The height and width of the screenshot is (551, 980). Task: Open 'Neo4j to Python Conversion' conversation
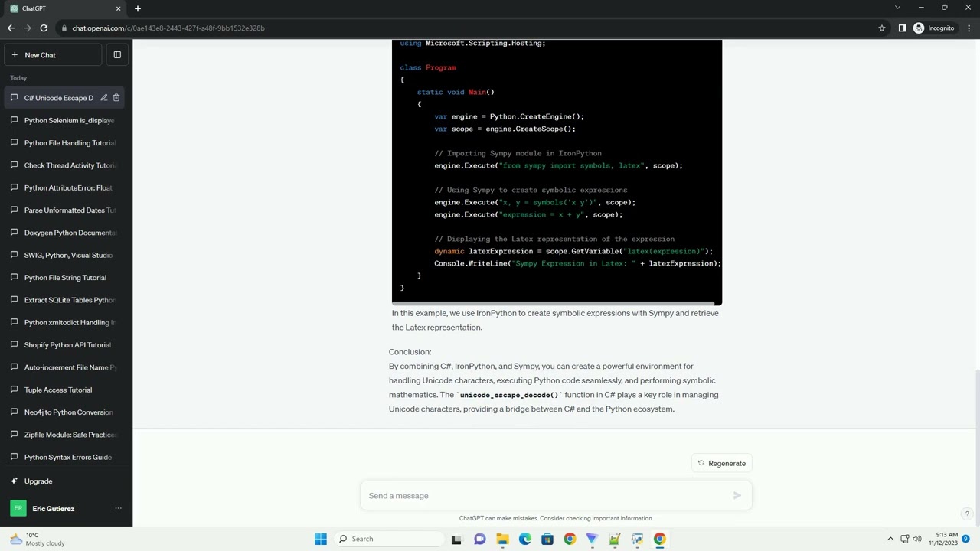click(66, 412)
